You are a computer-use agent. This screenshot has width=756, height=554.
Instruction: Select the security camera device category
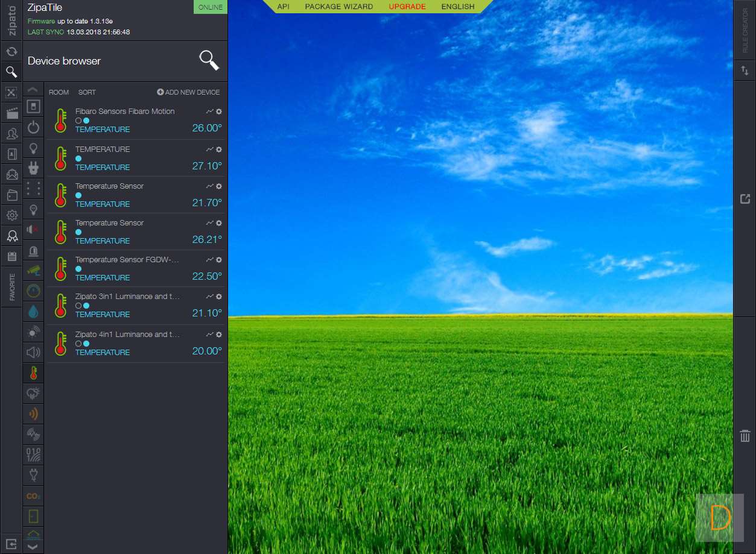click(x=33, y=271)
